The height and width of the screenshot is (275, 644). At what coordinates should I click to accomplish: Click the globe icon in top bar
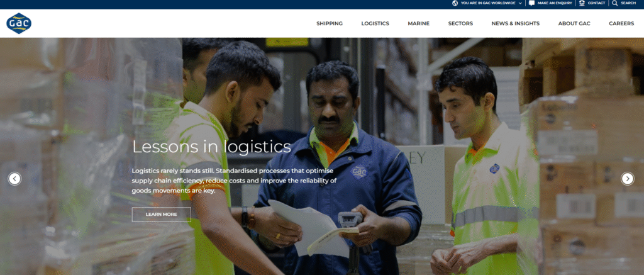pos(455,3)
